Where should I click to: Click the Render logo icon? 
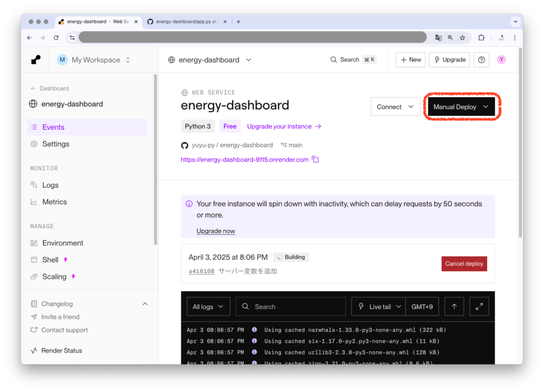[x=36, y=59]
